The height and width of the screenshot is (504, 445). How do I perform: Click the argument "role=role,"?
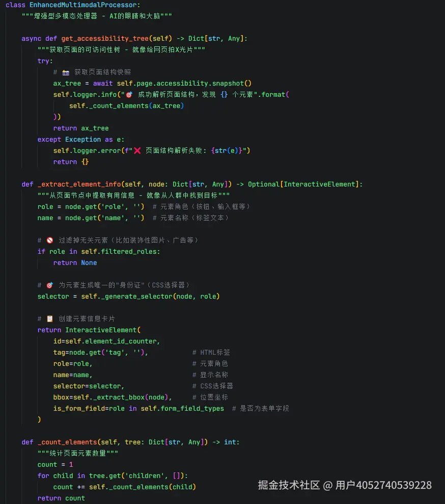tap(73, 364)
